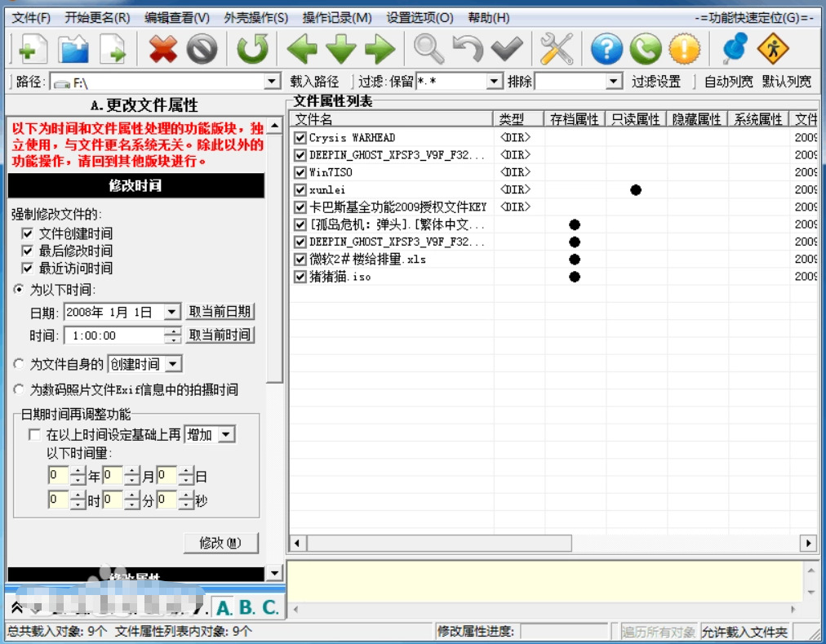Screen dimensions: 826x644
Task: Click the blue question mark help icon
Action: click(606, 49)
